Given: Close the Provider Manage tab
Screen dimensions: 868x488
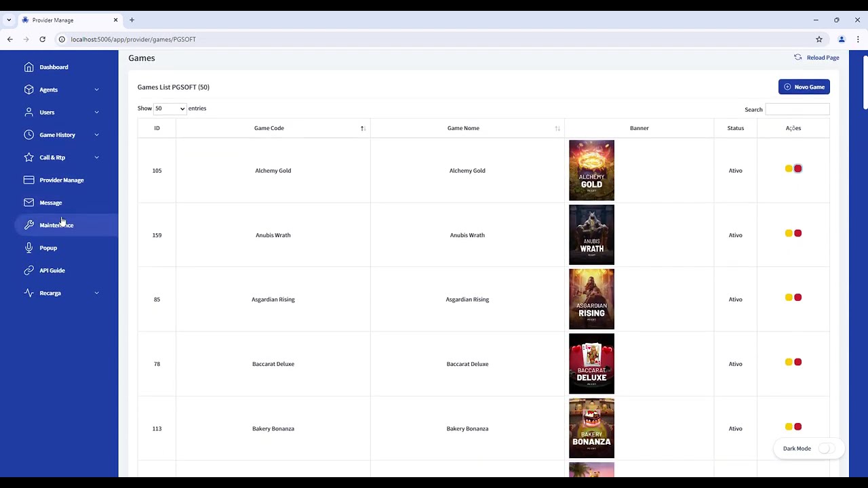Looking at the screenshot, I should tap(115, 20).
